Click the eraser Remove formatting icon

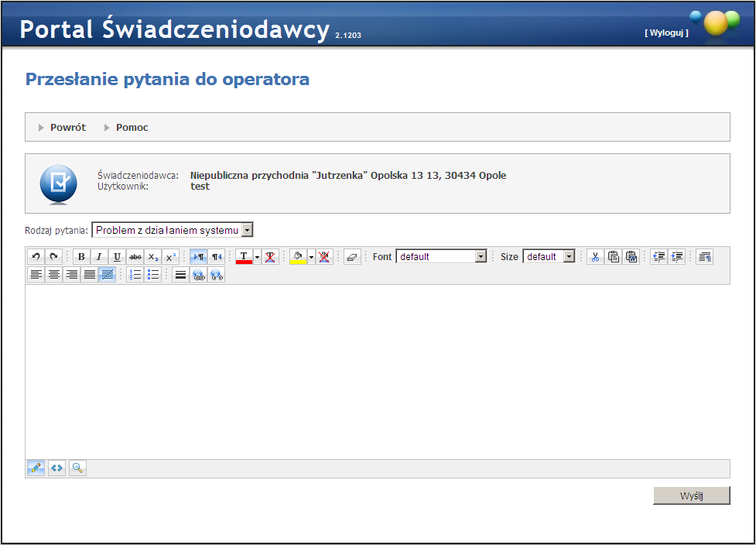click(x=352, y=257)
